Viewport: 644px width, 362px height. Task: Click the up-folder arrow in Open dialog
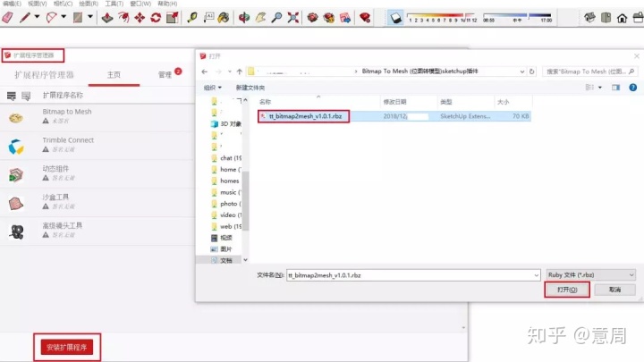[x=240, y=72]
